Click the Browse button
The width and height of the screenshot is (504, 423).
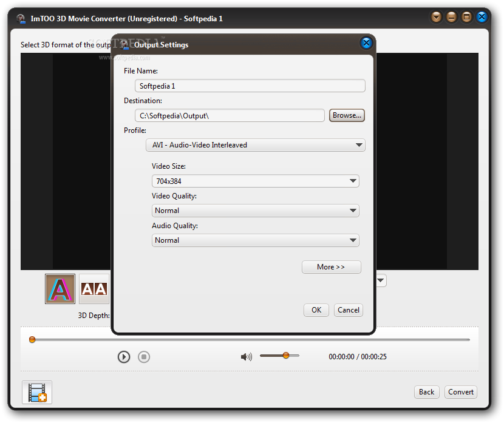click(347, 115)
